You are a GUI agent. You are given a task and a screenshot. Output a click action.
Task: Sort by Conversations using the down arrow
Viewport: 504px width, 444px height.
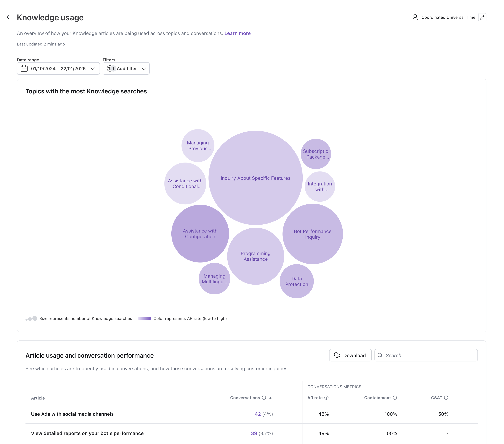(x=270, y=398)
